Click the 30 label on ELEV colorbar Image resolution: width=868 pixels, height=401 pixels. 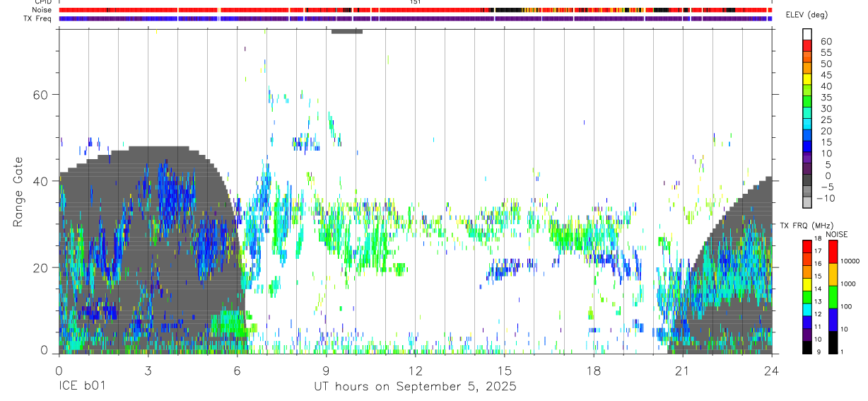coord(825,109)
